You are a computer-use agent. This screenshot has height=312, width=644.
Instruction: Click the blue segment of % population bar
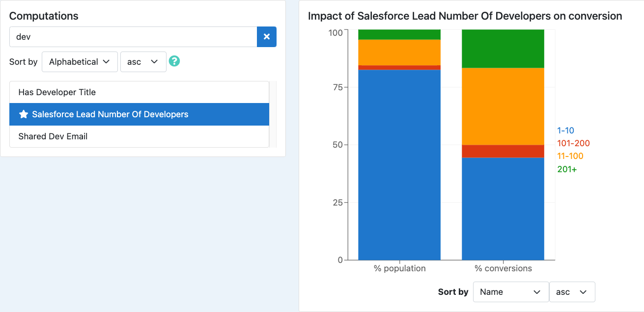point(399,165)
